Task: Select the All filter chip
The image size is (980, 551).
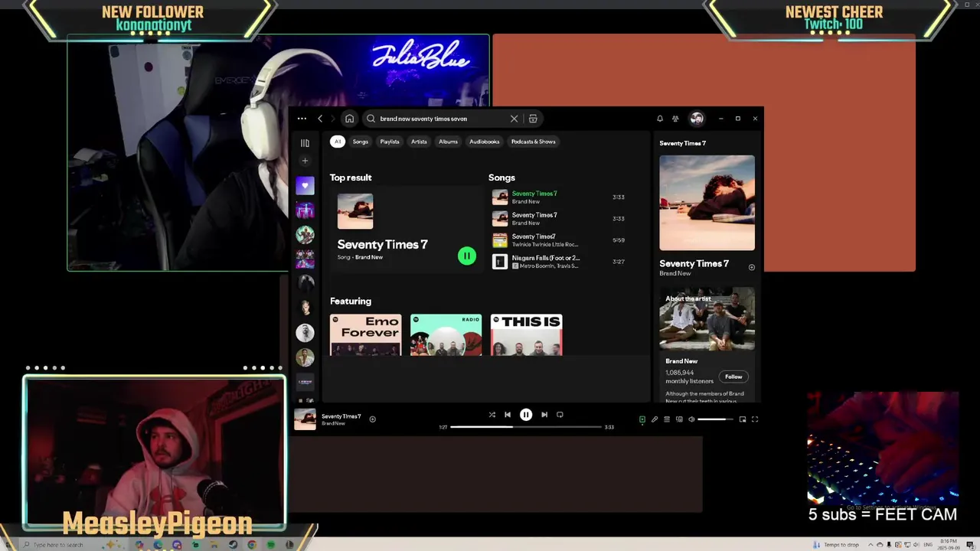Action: [338, 142]
